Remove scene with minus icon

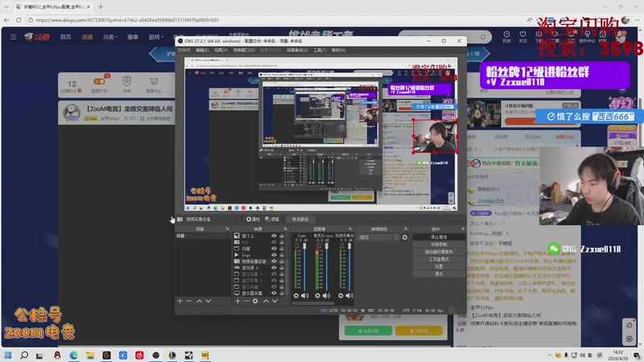pyautogui.click(x=189, y=301)
